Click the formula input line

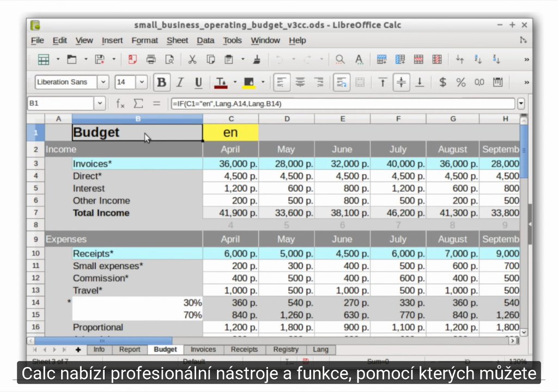coord(343,103)
